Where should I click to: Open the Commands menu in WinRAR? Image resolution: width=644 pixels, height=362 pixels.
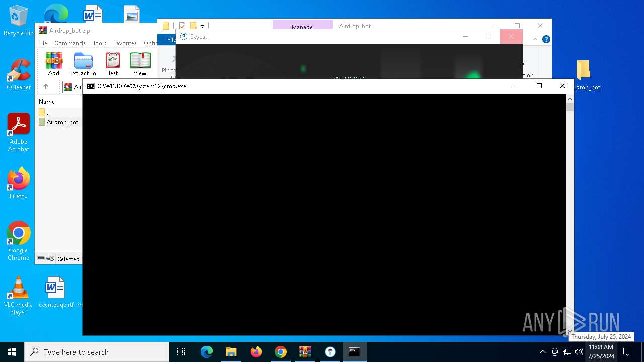[x=70, y=43]
